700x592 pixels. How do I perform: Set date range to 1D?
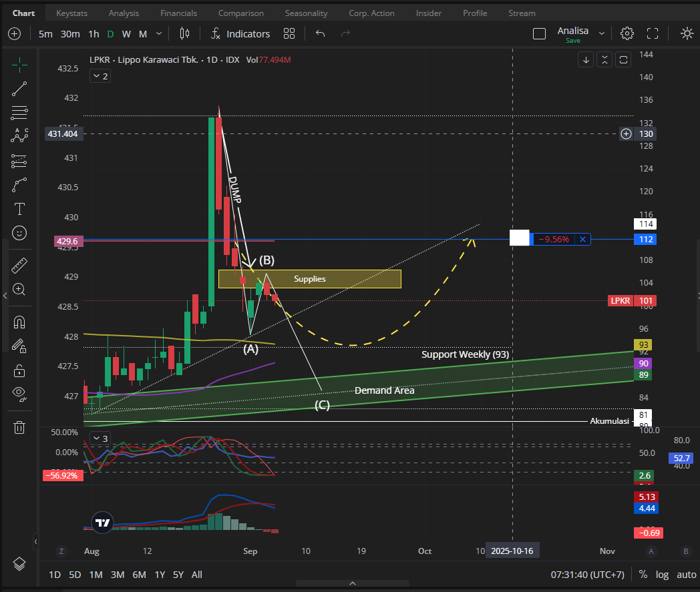(x=55, y=575)
